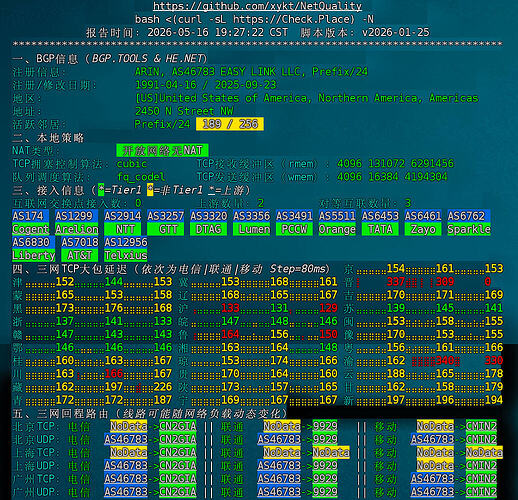Select the red 150 latency value

tap(328, 334)
